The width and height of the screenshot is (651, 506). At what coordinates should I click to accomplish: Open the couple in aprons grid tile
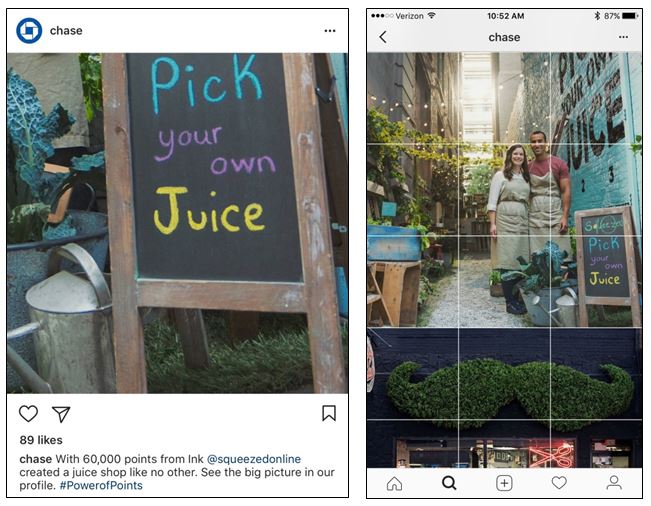pos(504,190)
